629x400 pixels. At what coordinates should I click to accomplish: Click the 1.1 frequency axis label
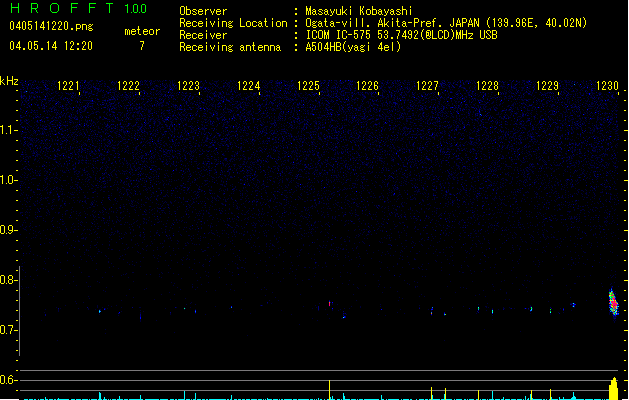tap(8, 130)
